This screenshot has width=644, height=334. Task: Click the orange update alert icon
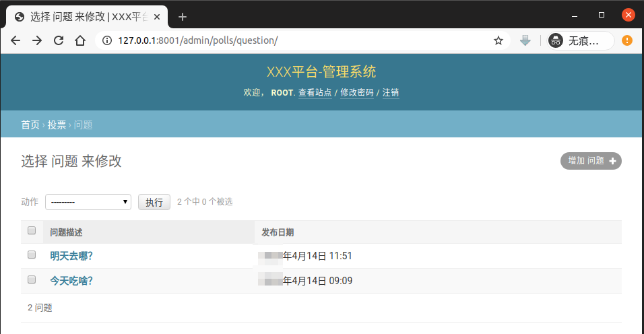pos(627,40)
